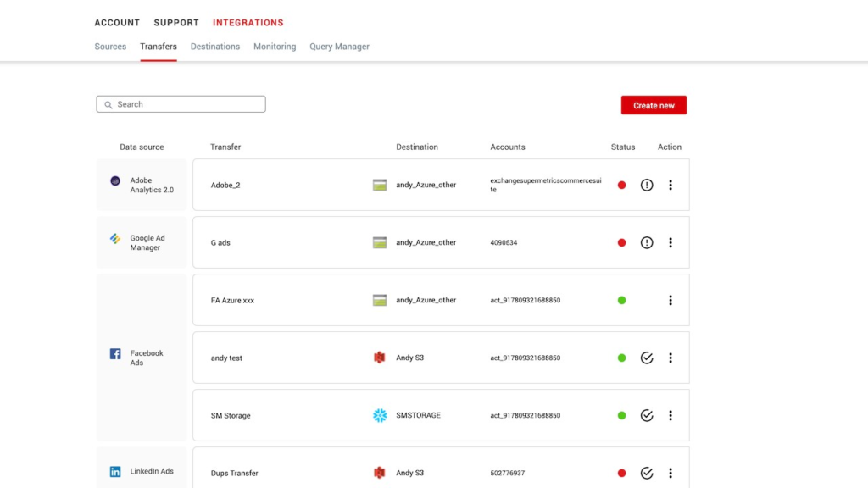Go to the Destinations tab
The height and width of the screenshot is (488, 868).
click(x=215, y=47)
